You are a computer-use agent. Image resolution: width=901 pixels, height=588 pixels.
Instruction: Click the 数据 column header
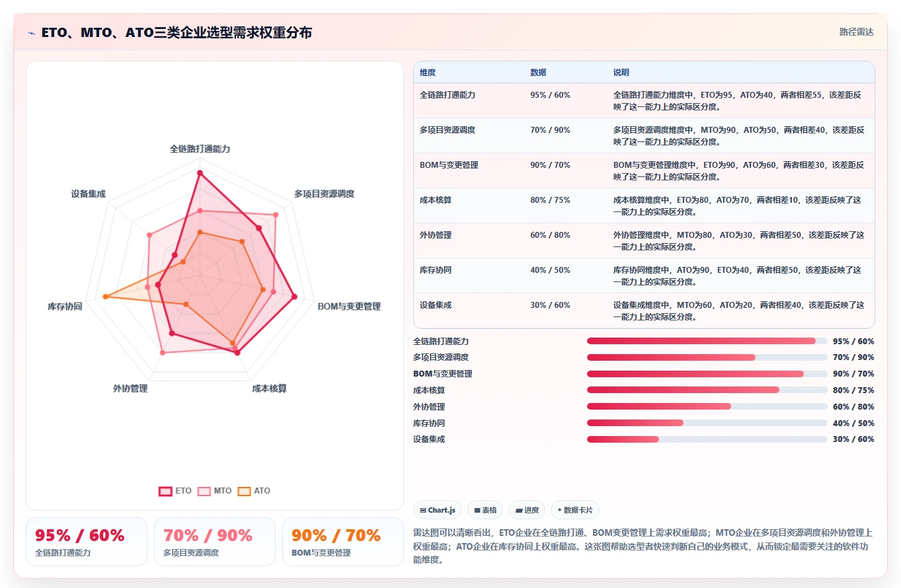(538, 73)
